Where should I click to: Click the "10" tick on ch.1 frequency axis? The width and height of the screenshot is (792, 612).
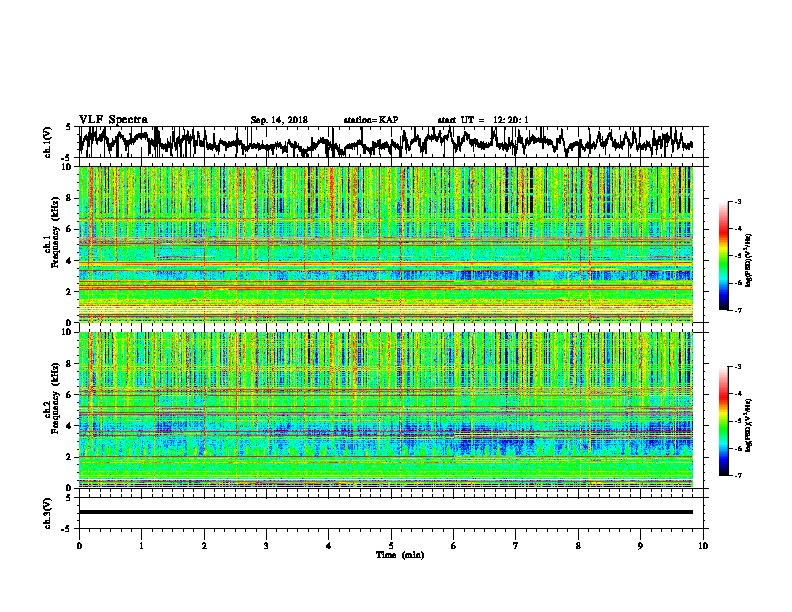click(69, 167)
